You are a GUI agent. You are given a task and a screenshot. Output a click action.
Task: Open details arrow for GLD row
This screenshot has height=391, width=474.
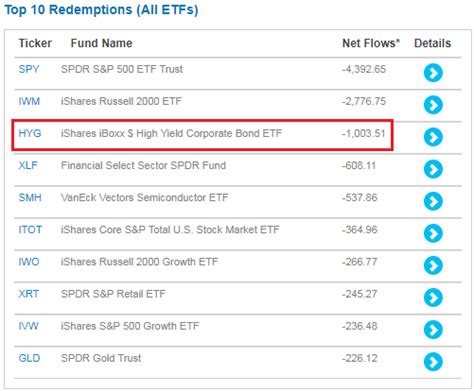coord(433,362)
